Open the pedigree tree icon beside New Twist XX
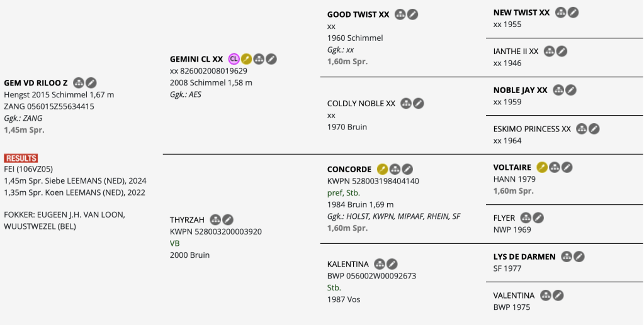This screenshot has height=325, width=644. 560,13
